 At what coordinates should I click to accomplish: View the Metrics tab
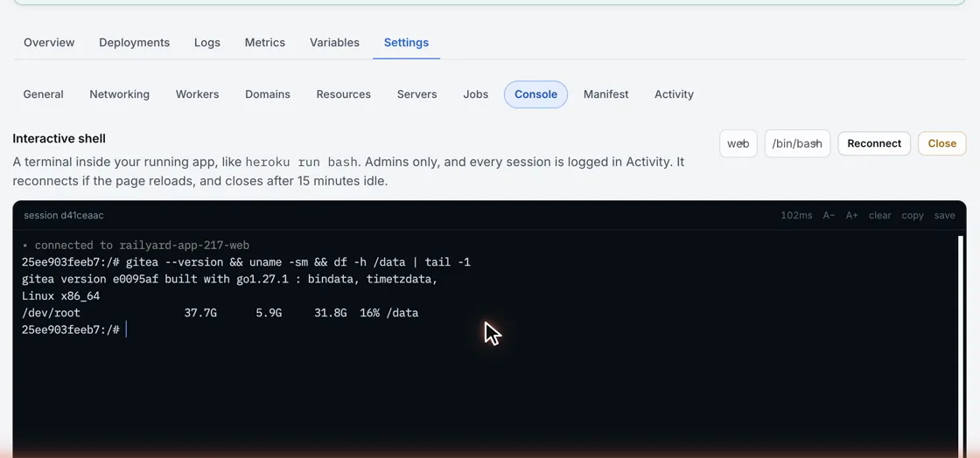click(265, 43)
